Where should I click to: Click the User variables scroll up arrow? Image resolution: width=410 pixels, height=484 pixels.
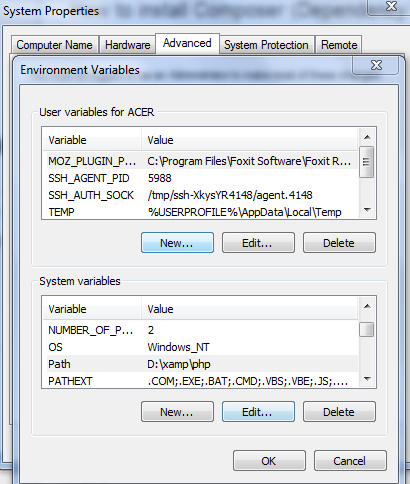pos(367,137)
